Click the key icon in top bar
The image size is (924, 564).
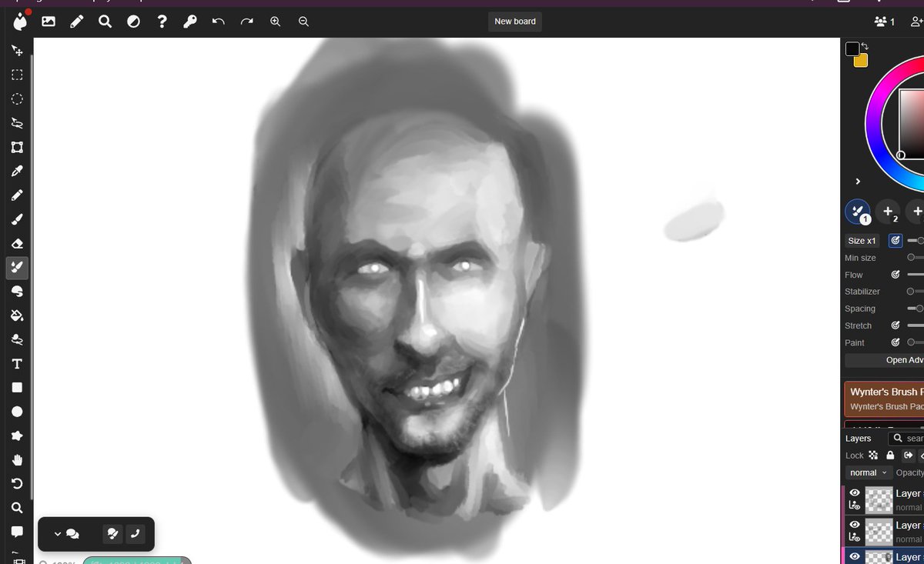pyautogui.click(x=189, y=22)
